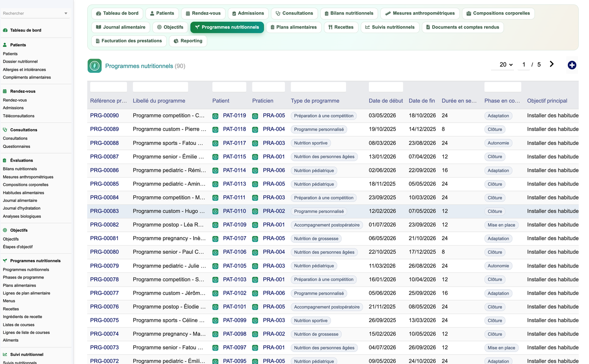
Task: Click sidebar Suivi nutritionnel chart icon
Action: [x=5, y=355]
